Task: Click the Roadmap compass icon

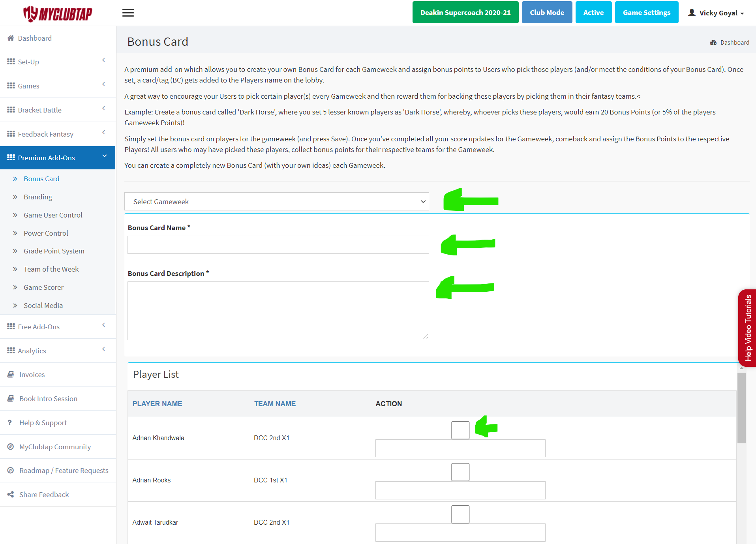Action: click(x=11, y=470)
